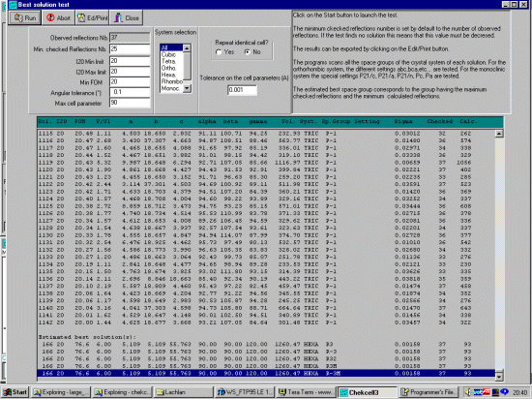Screen dimensions: 532x399
Task: Switch to Lachlan folder taskbar button
Action: [x=184, y=392]
